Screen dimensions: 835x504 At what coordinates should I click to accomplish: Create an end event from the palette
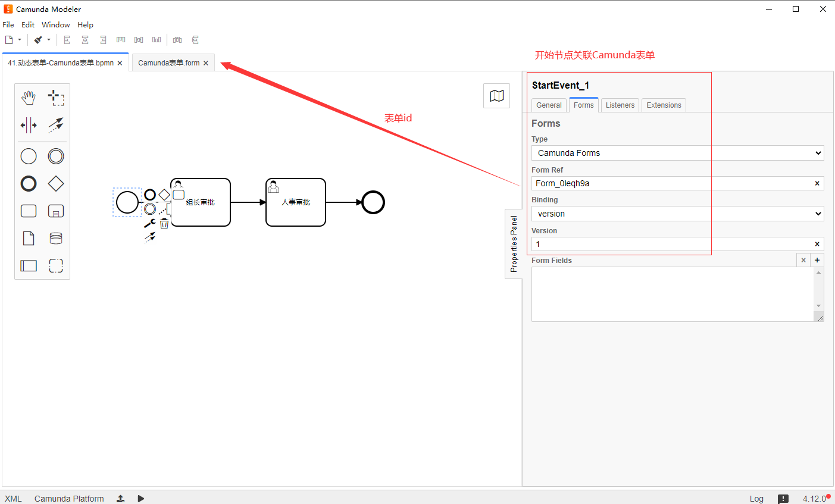tap(29, 183)
